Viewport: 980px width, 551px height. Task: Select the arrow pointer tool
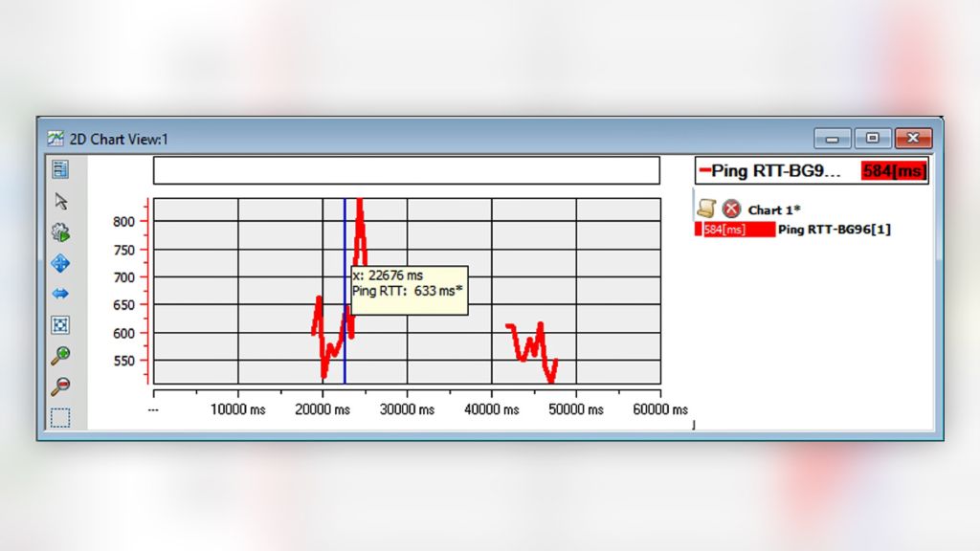[x=60, y=201]
